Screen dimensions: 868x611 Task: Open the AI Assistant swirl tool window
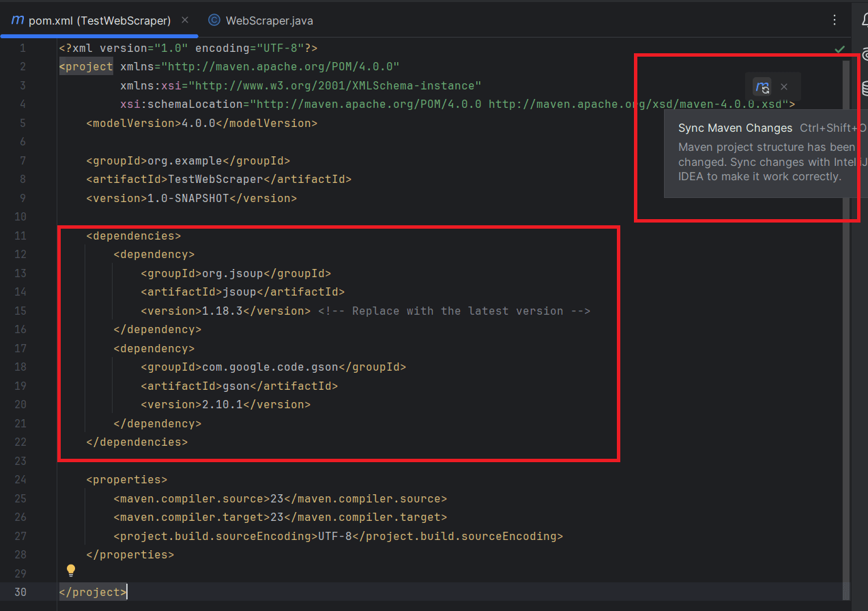pyautogui.click(x=865, y=55)
